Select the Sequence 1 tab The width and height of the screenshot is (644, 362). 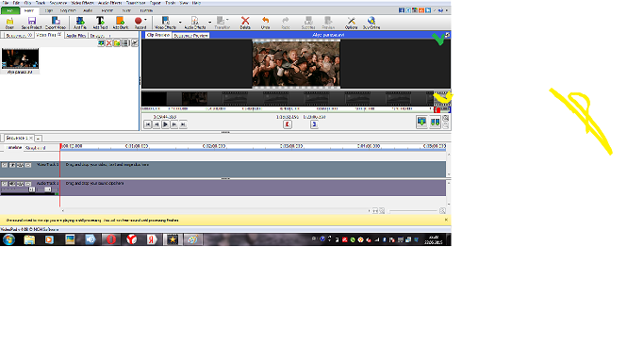(x=17, y=138)
